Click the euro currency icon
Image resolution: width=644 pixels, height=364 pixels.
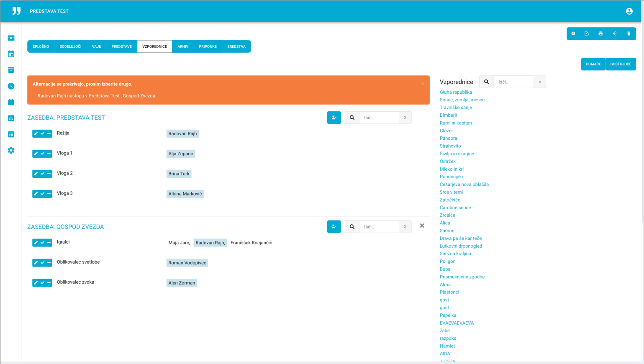pos(615,33)
